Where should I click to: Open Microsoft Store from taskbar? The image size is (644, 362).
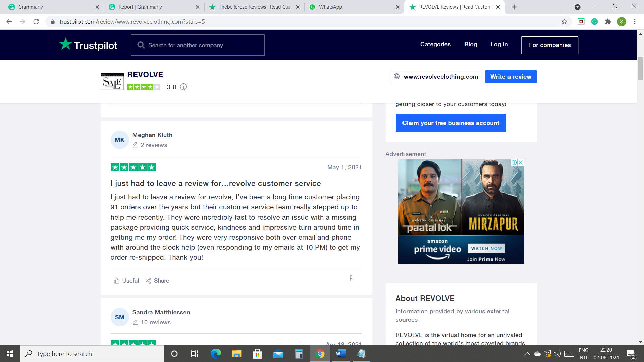point(257,354)
